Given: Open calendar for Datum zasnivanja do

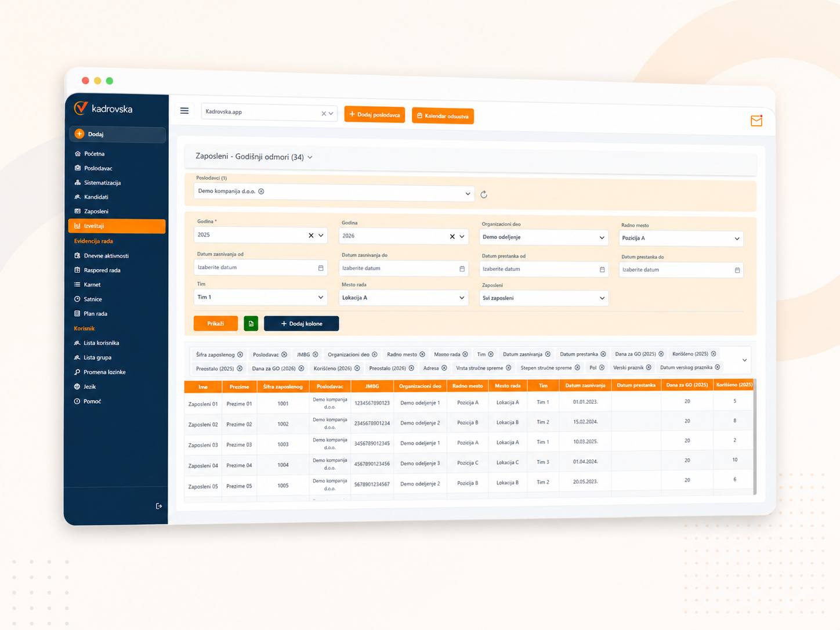Looking at the screenshot, I should (462, 269).
